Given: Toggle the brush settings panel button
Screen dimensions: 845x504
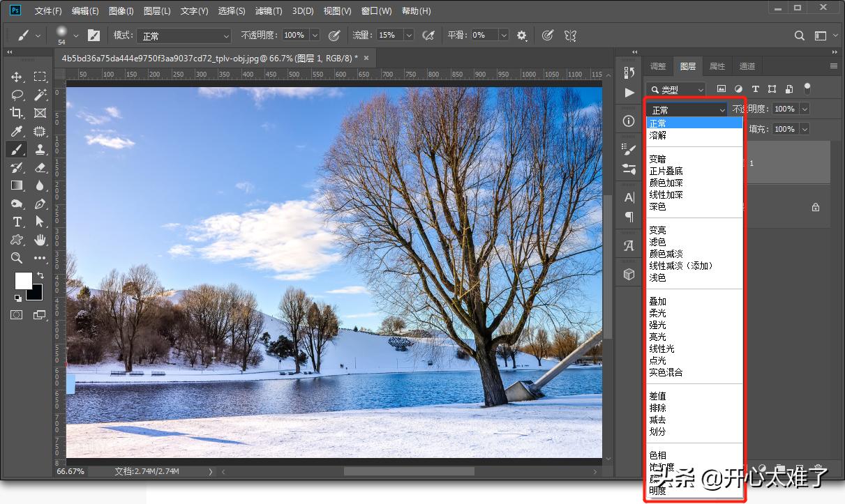Looking at the screenshot, I should pyautogui.click(x=96, y=35).
